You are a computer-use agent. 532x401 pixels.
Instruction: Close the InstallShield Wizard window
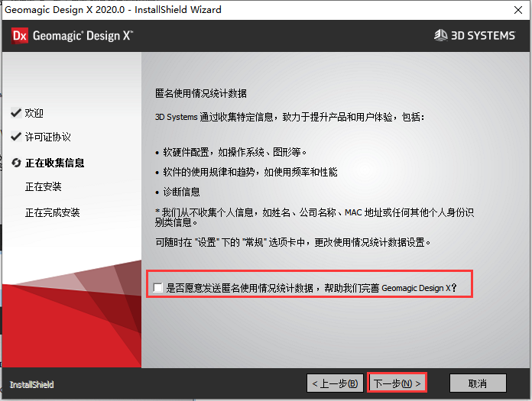[518, 10]
